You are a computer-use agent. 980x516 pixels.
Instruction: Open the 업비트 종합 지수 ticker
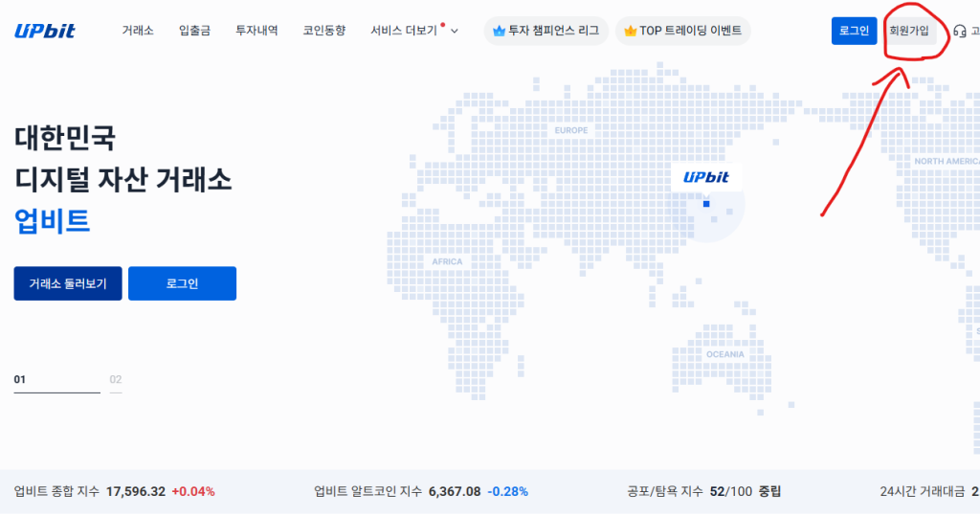point(114,491)
